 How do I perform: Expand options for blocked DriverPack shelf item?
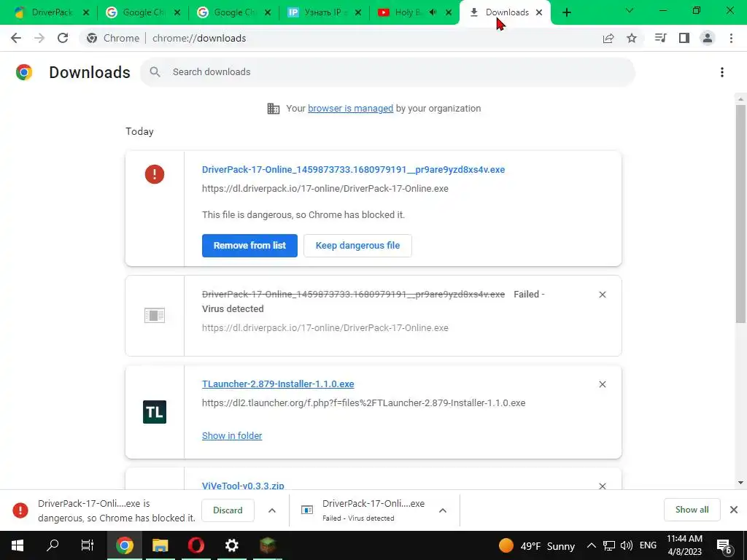tap(271, 510)
